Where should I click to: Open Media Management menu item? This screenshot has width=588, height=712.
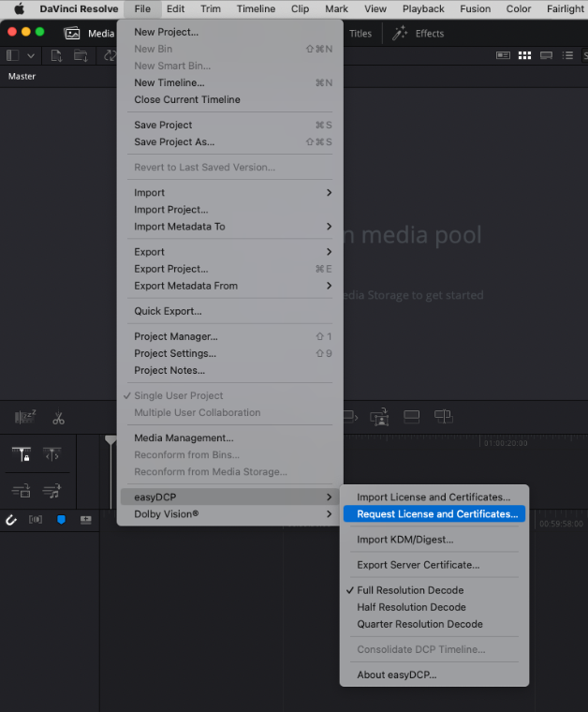point(230,438)
